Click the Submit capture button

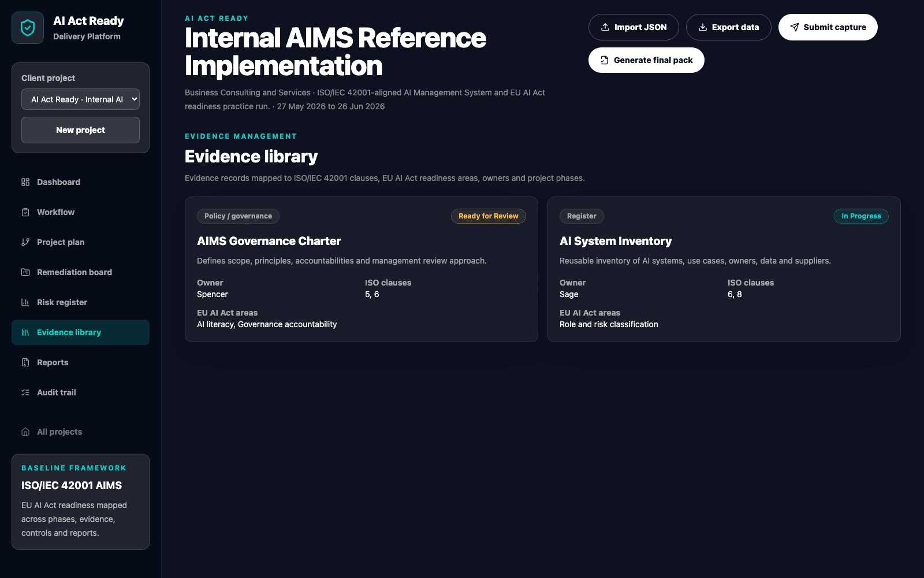[x=828, y=27]
